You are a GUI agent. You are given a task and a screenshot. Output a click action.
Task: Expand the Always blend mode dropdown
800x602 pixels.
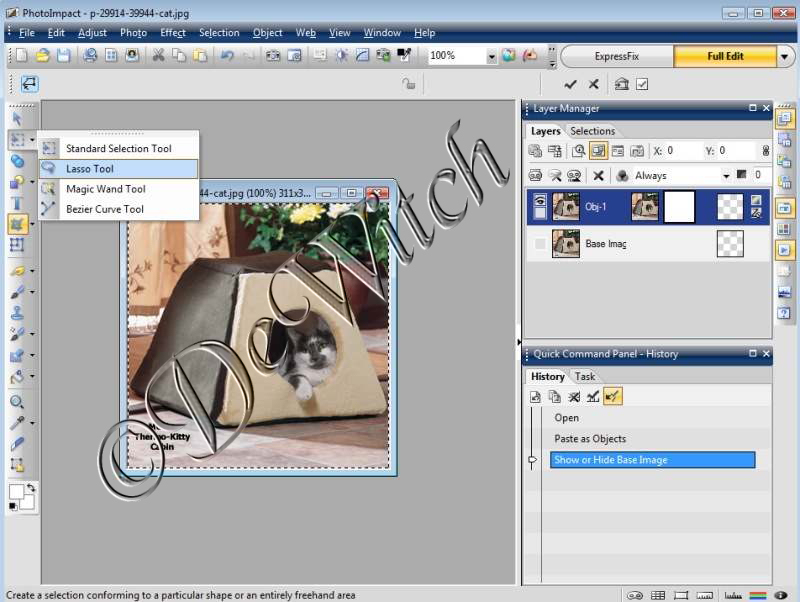coord(726,175)
